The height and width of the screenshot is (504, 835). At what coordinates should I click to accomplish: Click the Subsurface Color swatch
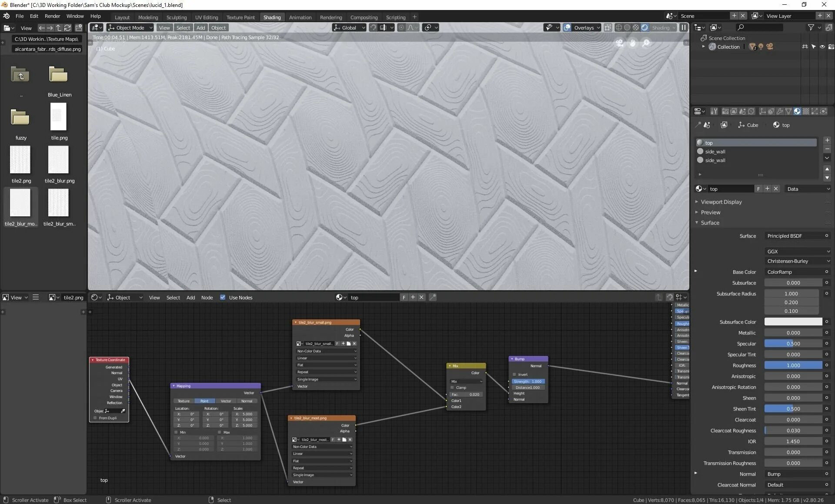[x=793, y=322]
